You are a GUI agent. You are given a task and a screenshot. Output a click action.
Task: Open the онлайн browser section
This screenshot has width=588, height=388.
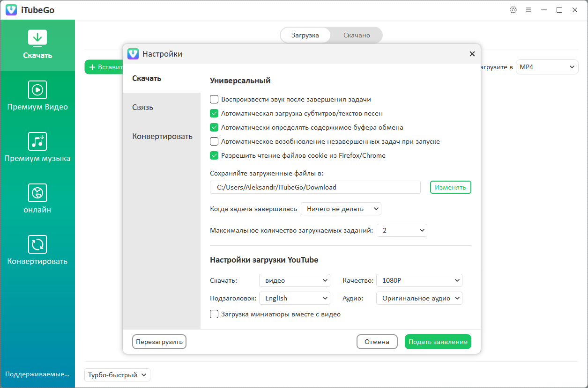tap(37, 200)
